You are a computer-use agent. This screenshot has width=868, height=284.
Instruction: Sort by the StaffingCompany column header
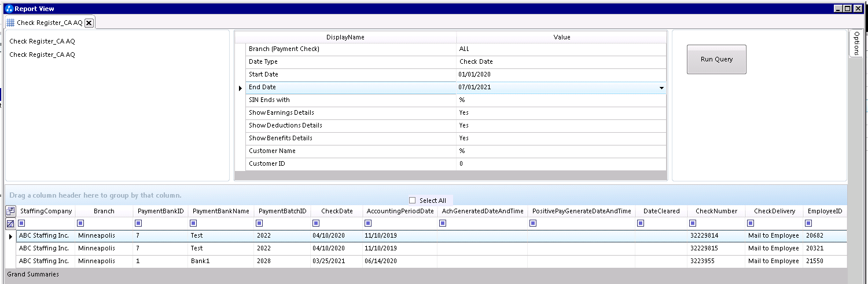pos(46,211)
